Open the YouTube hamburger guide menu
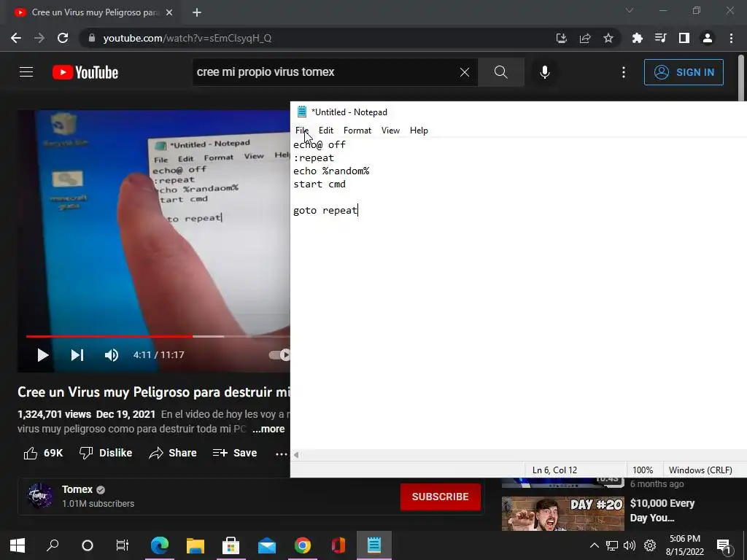This screenshot has height=560, width=747. [x=26, y=72]
